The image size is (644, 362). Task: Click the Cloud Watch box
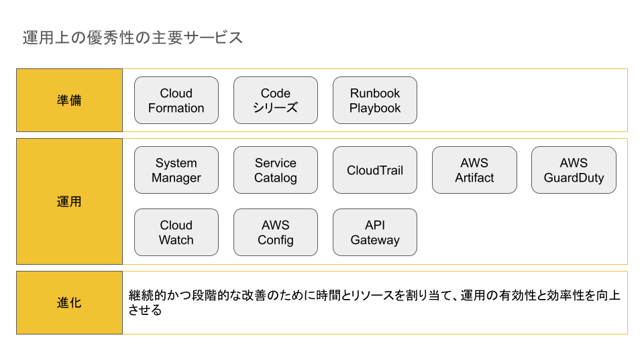(176, 233)
